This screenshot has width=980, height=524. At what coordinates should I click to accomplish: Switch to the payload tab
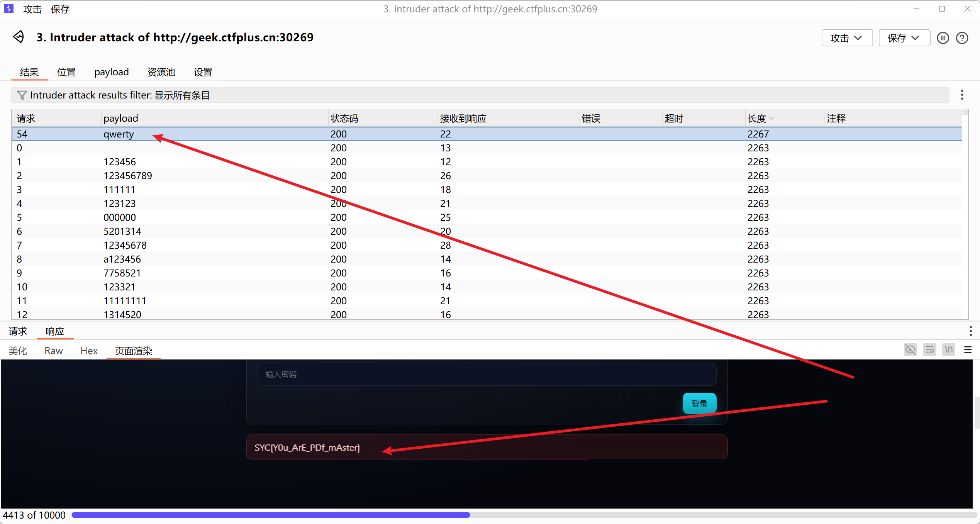(111, 72)
